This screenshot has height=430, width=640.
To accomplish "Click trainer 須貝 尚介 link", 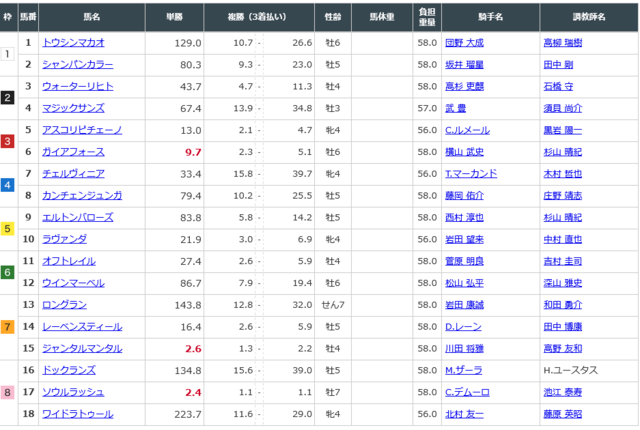I will (561, 108).
